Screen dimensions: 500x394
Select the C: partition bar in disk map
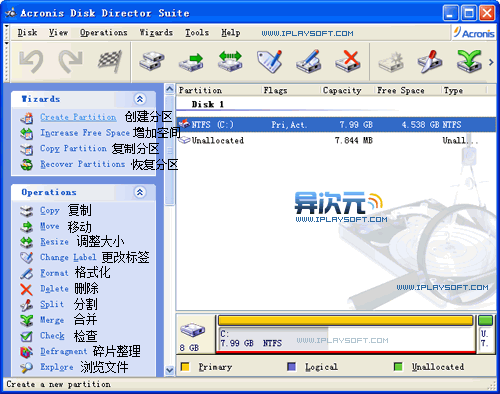pyautogui.click(x=346, y=334)
